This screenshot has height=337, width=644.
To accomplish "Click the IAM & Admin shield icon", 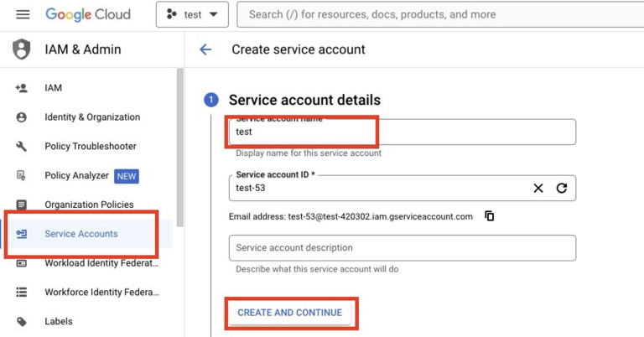I will 22,49.
